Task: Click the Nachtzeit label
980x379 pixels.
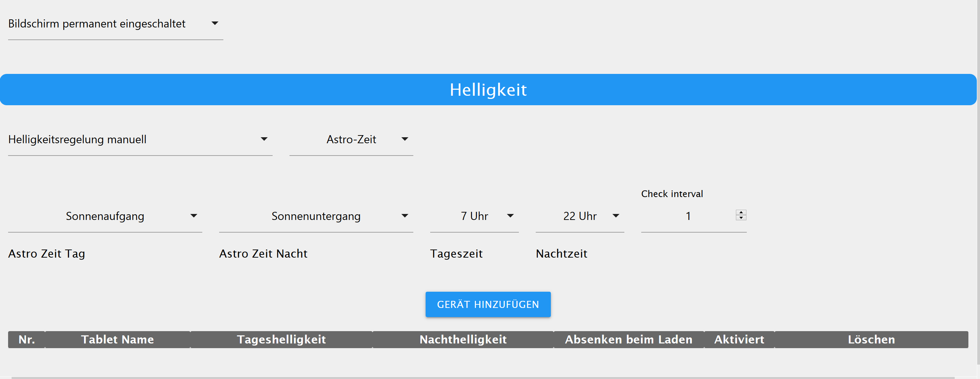Action: pos(561,254)
